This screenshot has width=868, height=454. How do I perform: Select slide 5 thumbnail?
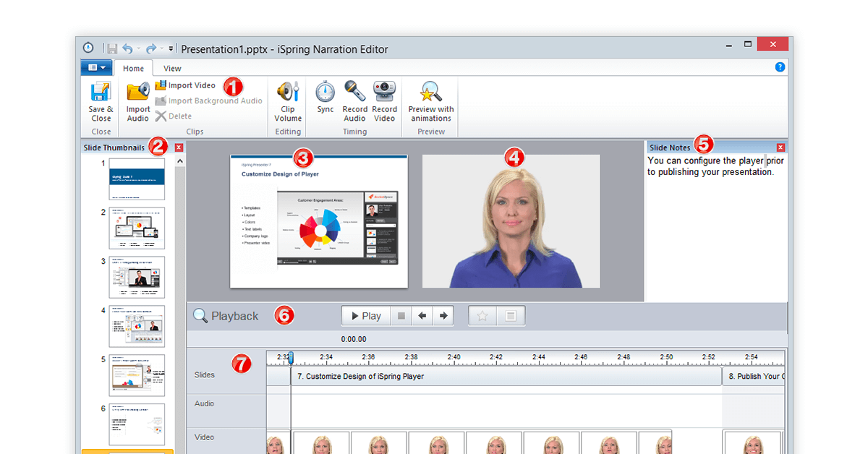[x=137, y=375]
